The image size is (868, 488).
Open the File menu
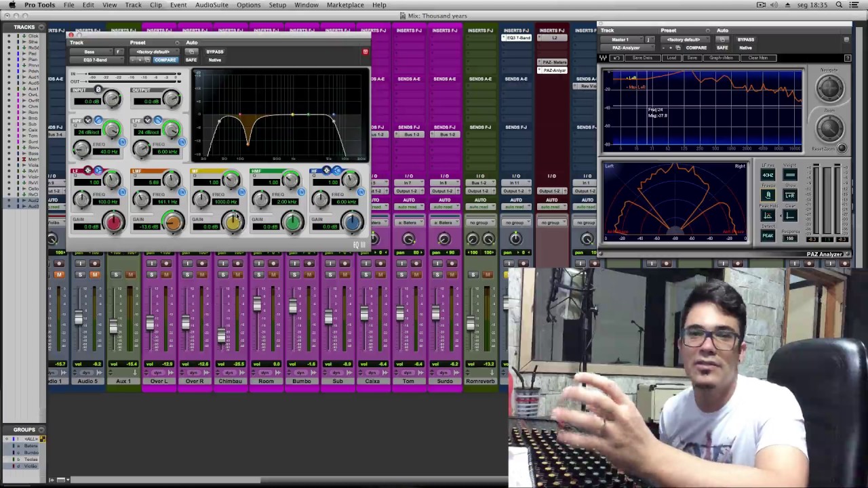point(69,5)
